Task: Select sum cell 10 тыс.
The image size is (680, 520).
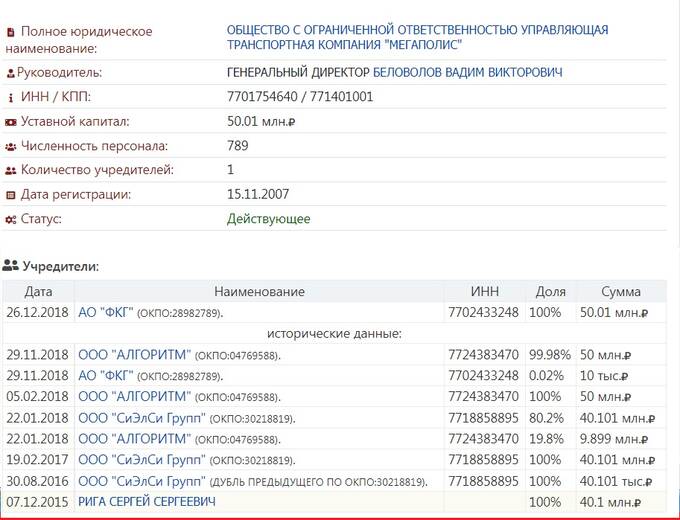Action: click(x=604, y=376)
